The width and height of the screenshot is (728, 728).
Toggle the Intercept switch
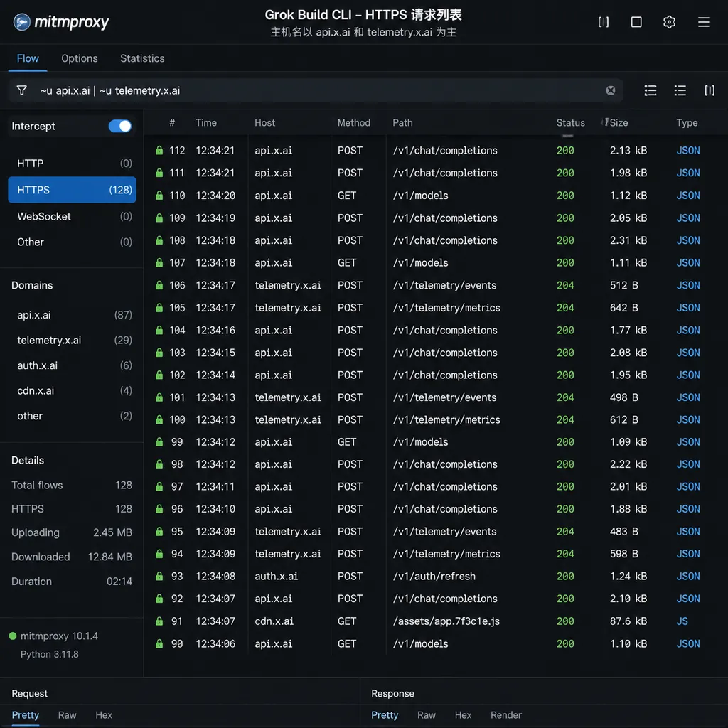119,127
